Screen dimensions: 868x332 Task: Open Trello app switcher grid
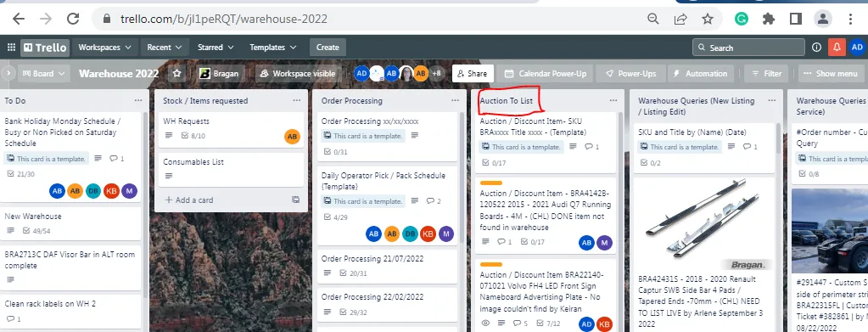[x=10, y=47]
